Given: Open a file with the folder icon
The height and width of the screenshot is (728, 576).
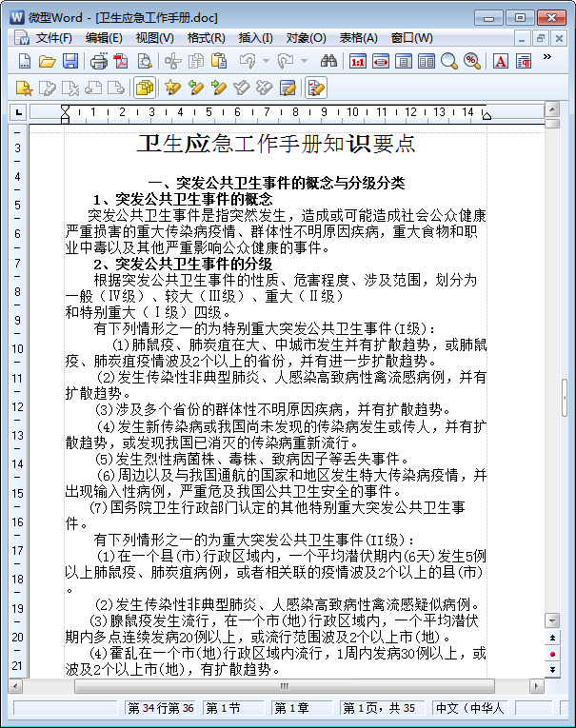Looking at the screenshot, I should pos(47,61).
